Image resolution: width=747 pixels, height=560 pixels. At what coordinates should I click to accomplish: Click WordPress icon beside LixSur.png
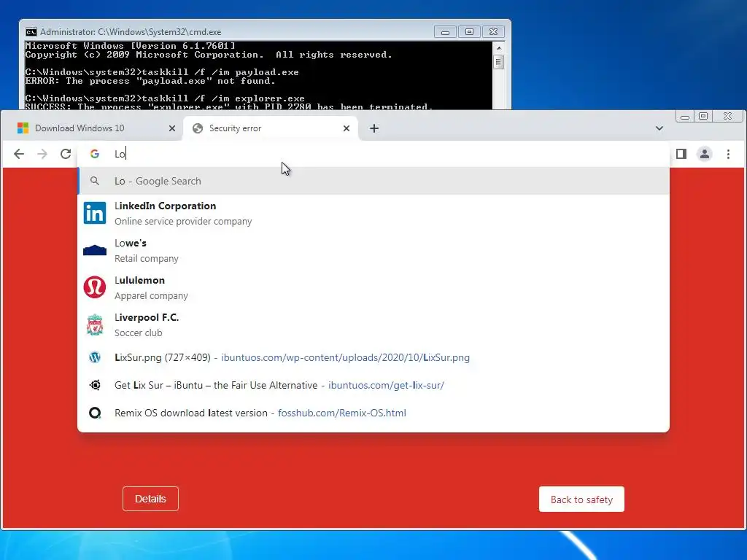(95, 357)
